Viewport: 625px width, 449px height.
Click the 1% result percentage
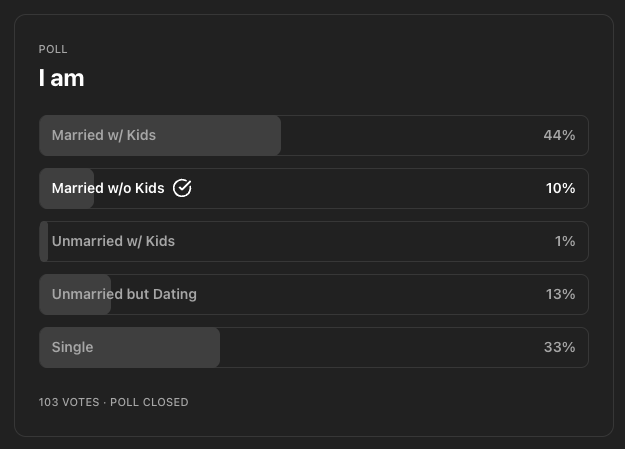(x=565, y=241)
